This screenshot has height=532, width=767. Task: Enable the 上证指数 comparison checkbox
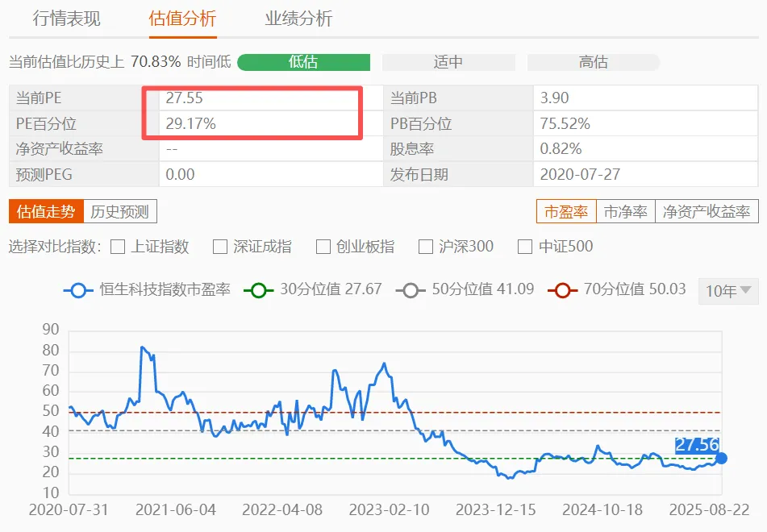pyautogui.click(x=118, y=247)
